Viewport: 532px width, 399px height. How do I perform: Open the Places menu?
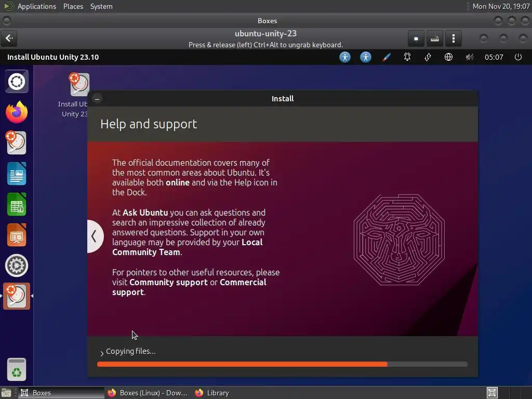(x=73, y=6)
